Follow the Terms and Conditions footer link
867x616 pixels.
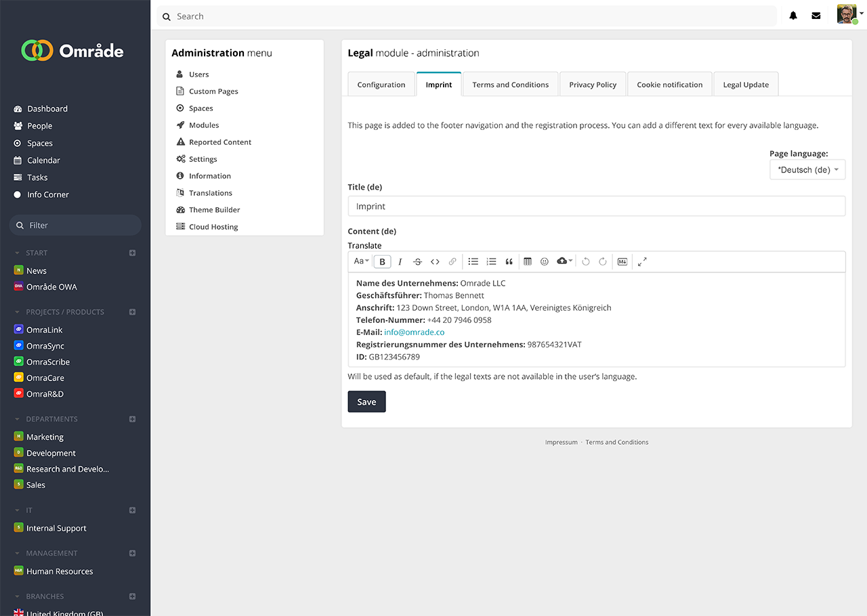616,442
